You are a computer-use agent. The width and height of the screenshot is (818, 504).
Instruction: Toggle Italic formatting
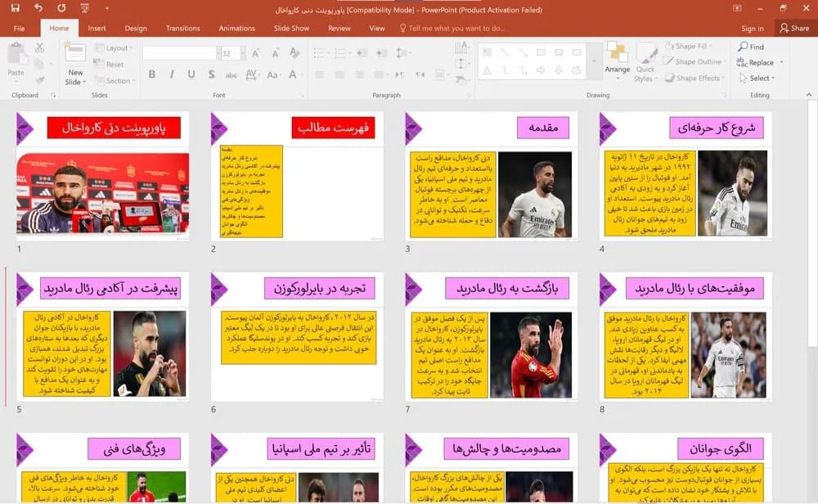172,74
